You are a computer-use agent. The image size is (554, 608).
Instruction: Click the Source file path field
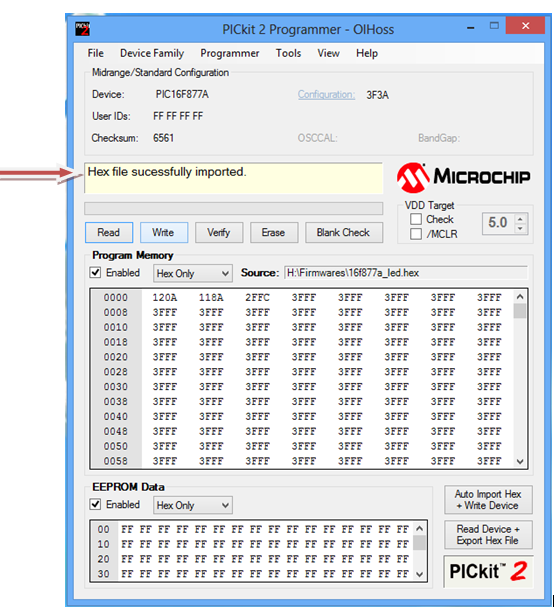click(x=406, y=273)
